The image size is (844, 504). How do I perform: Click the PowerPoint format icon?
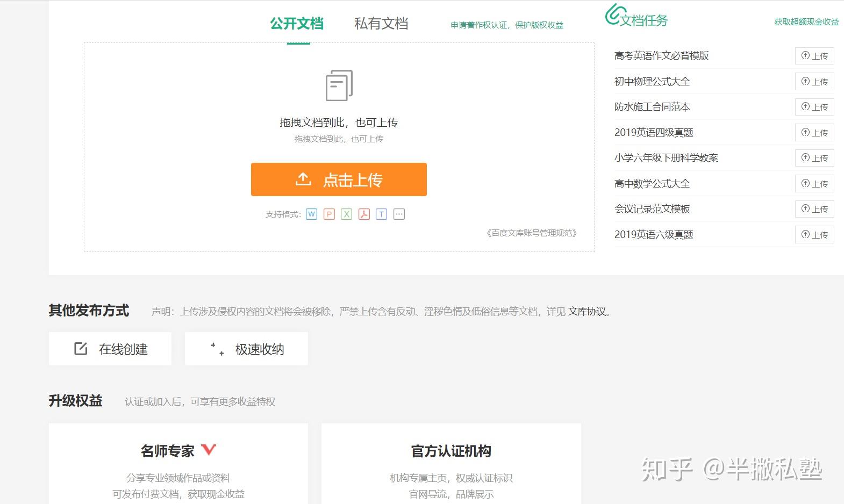[x=329, y=214]
